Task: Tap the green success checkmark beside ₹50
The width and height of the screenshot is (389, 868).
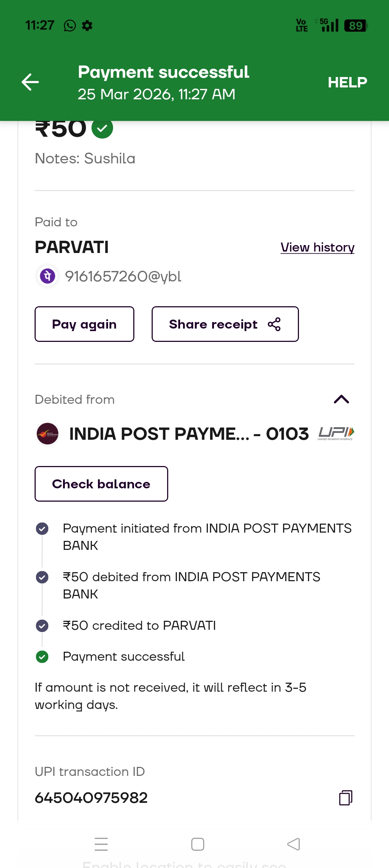Action: 102,128
